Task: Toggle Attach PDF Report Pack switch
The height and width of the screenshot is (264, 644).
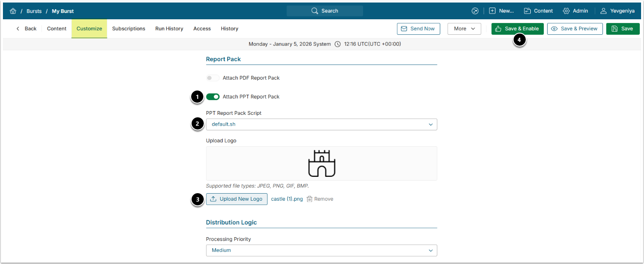Action: (x=213, y=78)
